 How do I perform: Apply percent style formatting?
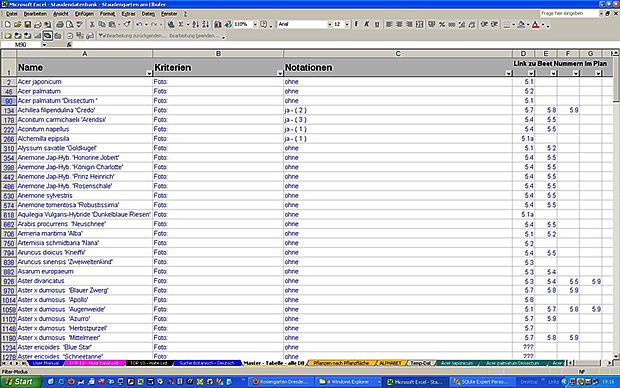click(x=442, y=25)
